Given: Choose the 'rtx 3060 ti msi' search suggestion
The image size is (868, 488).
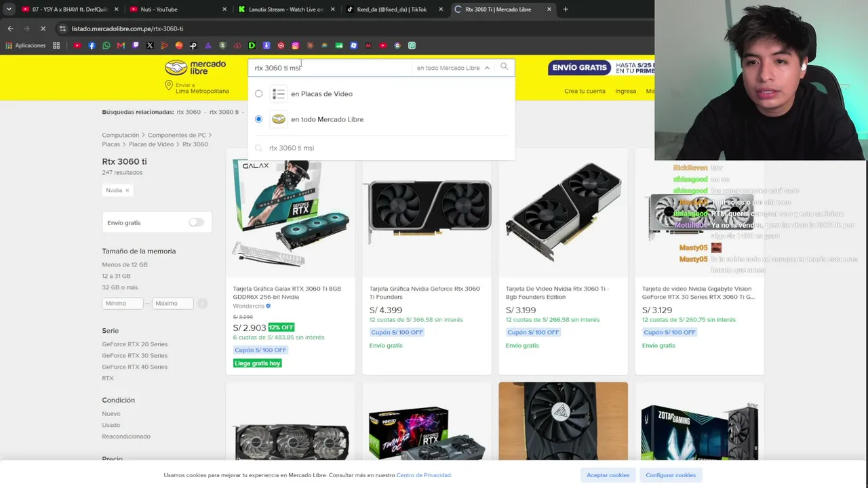Looking at the screenshot, I should 292,148.
